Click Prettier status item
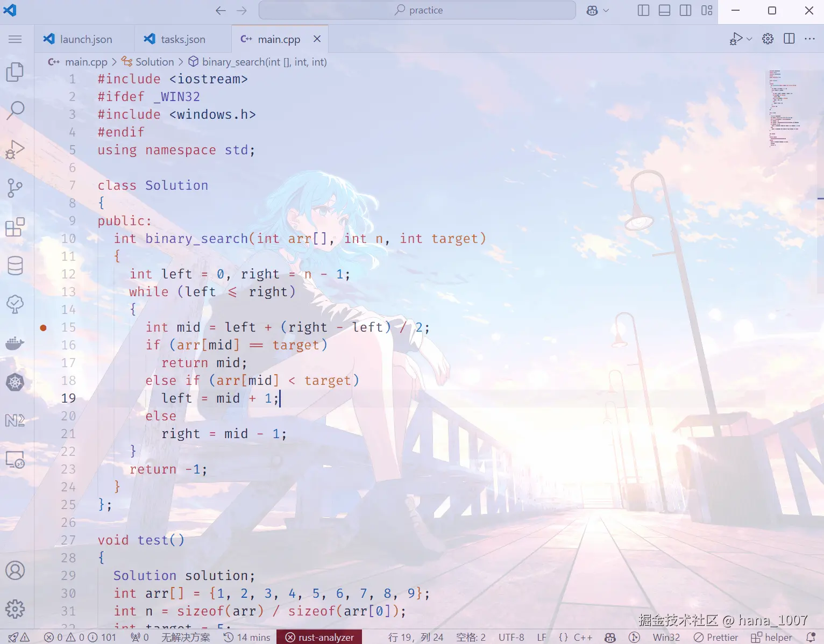The width and height of the screenshot is (824, 644). tap(716, 637)
